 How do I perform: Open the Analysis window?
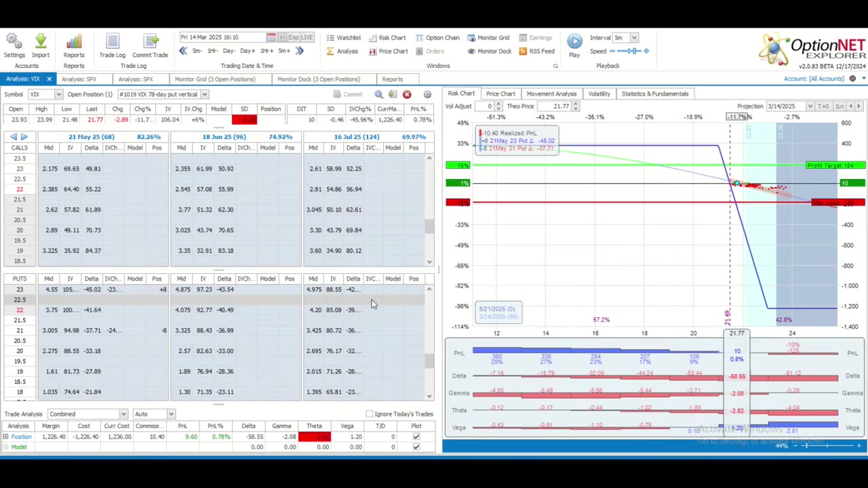point(342,52)
